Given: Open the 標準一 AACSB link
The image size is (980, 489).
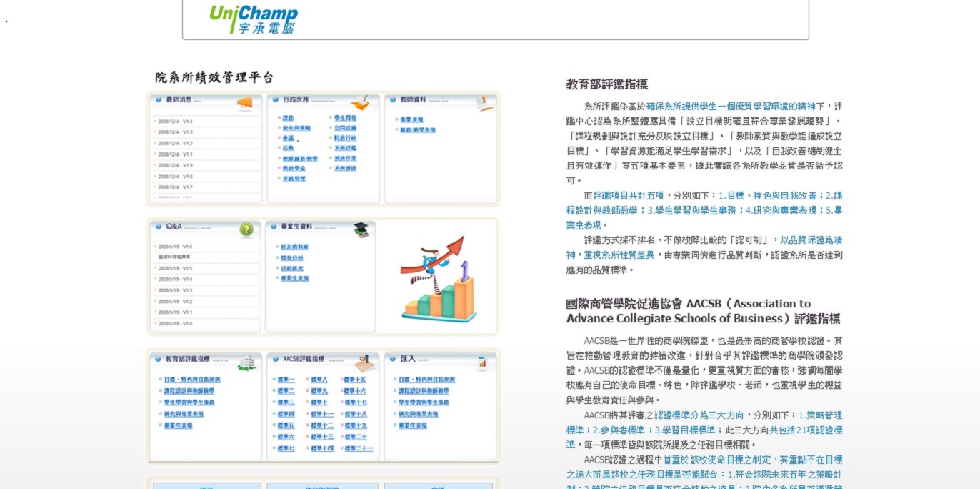Looking at the screenshot, I should pyautogui.click(x=286, y=380).
